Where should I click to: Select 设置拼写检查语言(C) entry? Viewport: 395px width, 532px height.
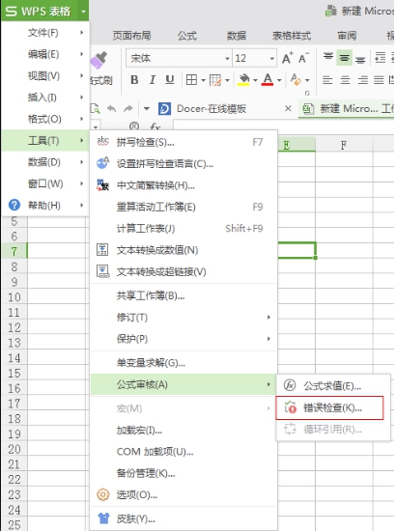pos(183,164)
